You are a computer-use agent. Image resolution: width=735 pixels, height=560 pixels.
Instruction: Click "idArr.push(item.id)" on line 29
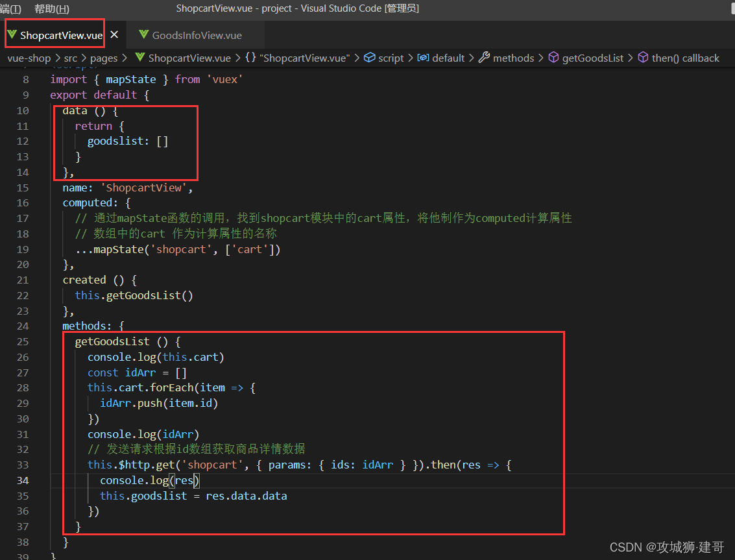[159, 404]
